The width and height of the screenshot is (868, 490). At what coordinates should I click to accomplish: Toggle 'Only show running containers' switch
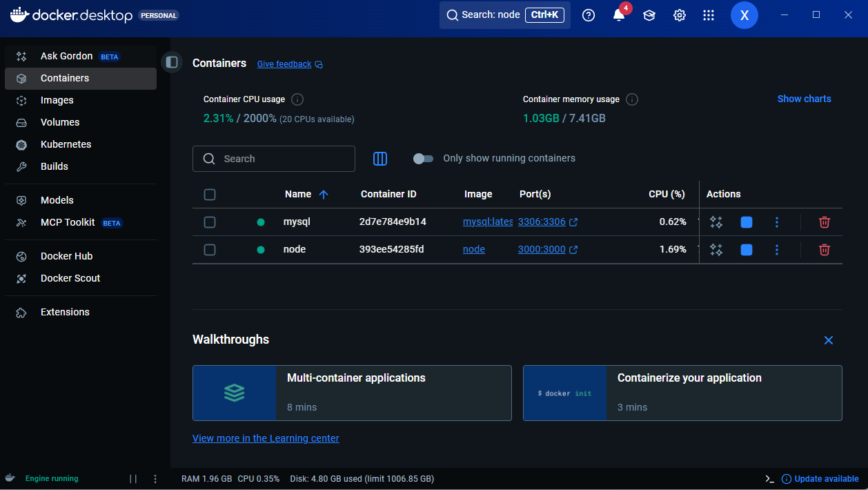(x=423, y=159)
